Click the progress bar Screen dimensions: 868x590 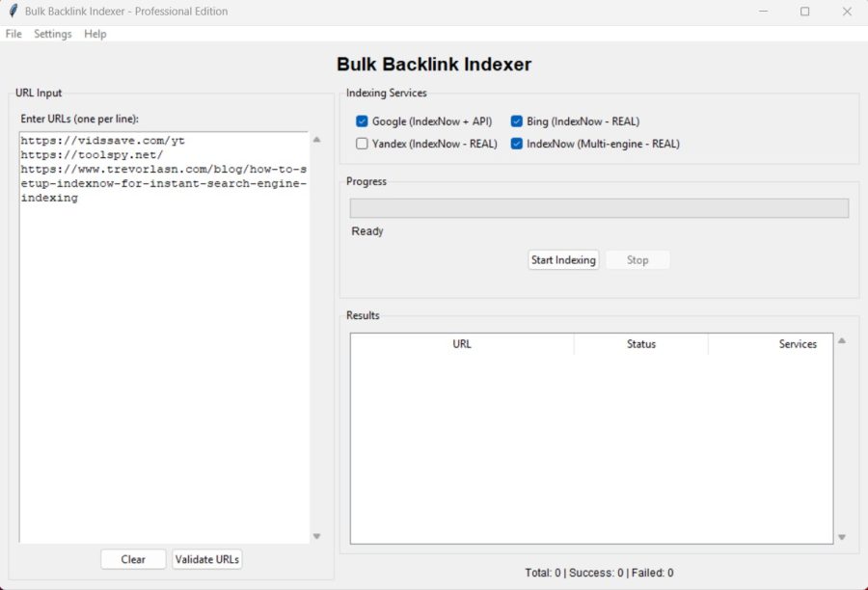599,208
